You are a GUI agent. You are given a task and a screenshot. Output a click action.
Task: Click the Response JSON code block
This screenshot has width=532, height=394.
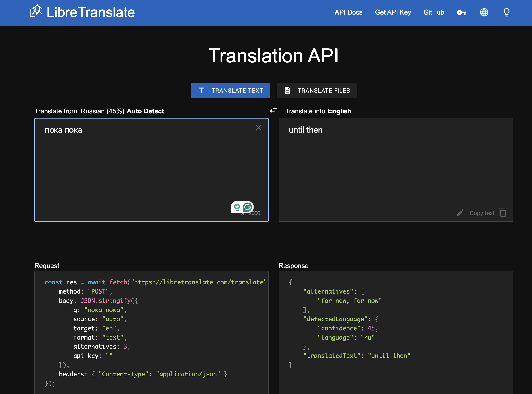[x=395, y=332]
